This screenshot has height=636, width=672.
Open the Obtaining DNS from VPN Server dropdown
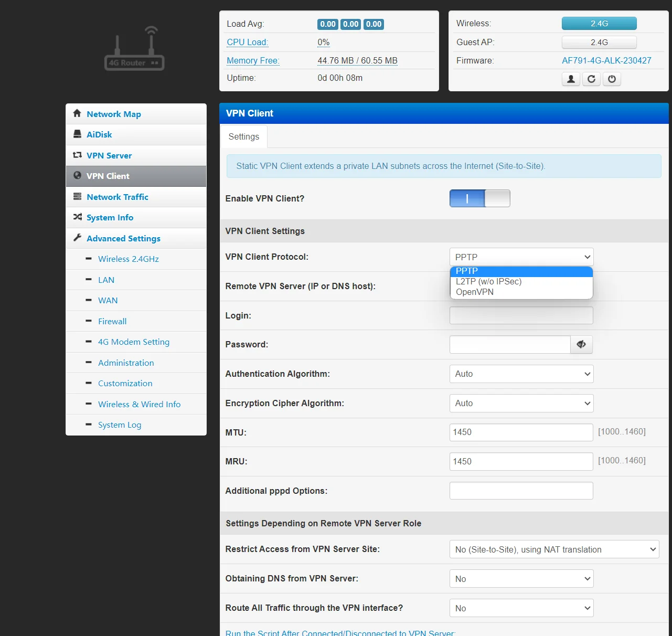[521, 579]
